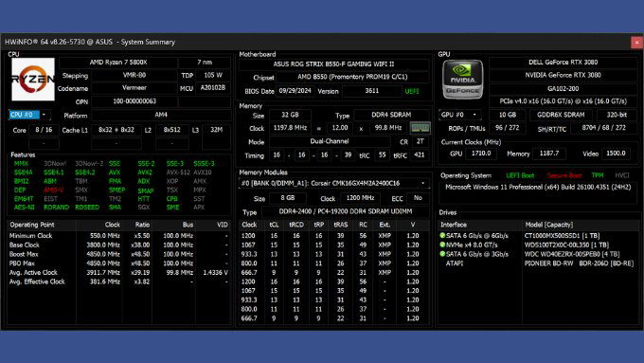Expand the memory module BANK 0/DIMM_A1 dropdown
Screen dimensions: 644x363
(x=423, y=183)
